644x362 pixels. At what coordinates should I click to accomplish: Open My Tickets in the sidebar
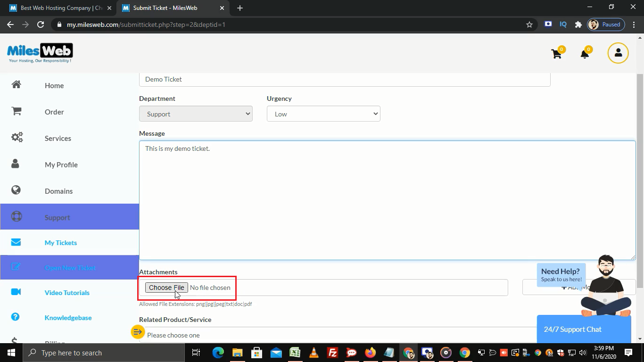[x=61, y=243]
